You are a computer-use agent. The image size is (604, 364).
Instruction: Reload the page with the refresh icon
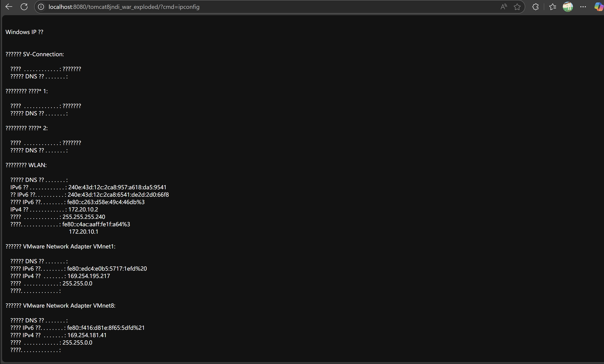click(x=24, y=7)
